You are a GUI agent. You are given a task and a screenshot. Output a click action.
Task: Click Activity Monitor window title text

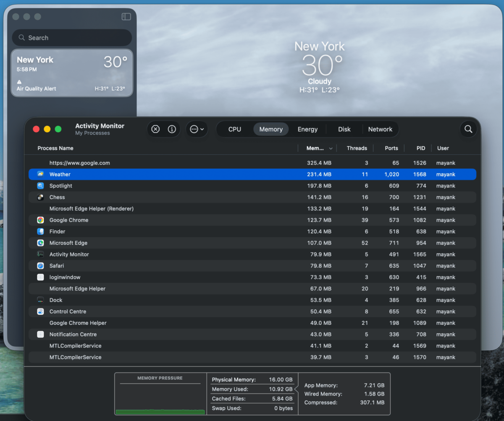[x=100, y=126]
